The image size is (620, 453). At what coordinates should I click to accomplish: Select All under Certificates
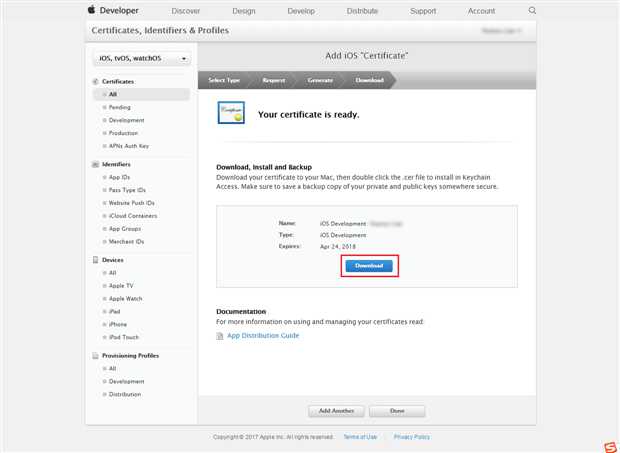[142, 94]
